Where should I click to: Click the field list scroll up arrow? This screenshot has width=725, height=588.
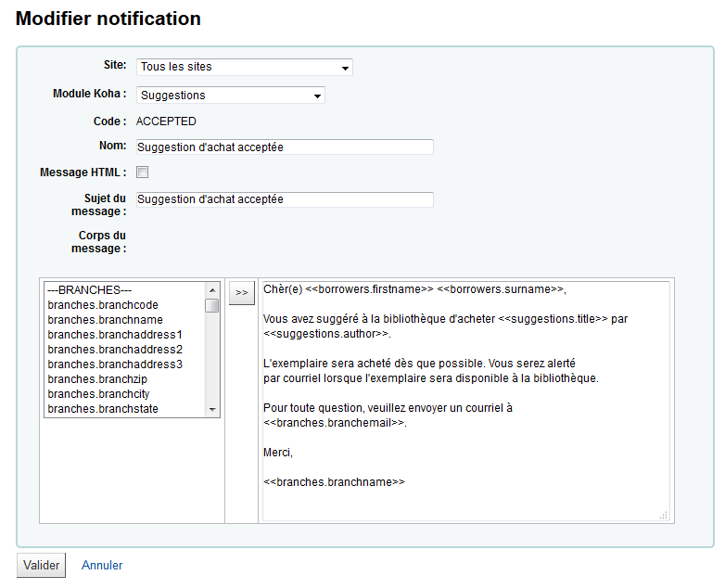coord(212,290)
